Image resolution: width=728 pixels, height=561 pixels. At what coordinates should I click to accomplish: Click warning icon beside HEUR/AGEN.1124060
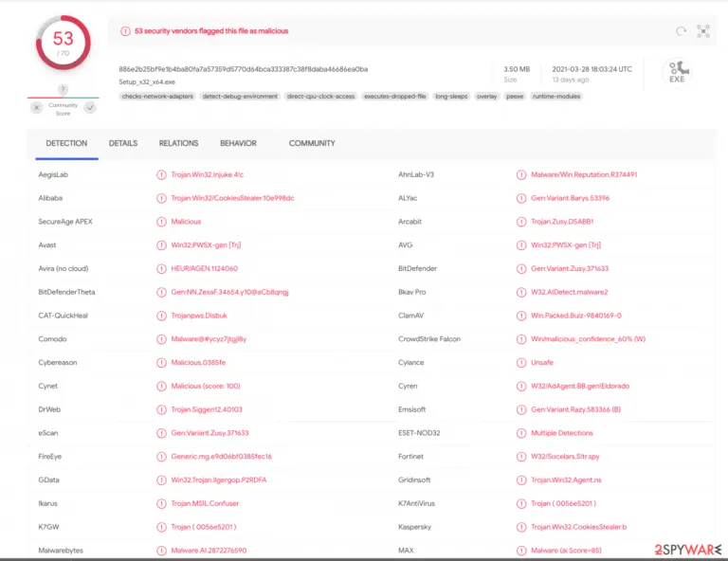coord(161,269)
